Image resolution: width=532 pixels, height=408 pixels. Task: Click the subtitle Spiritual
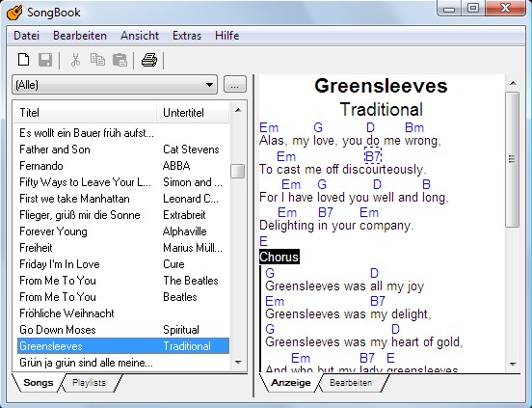(x=181, y=330)
